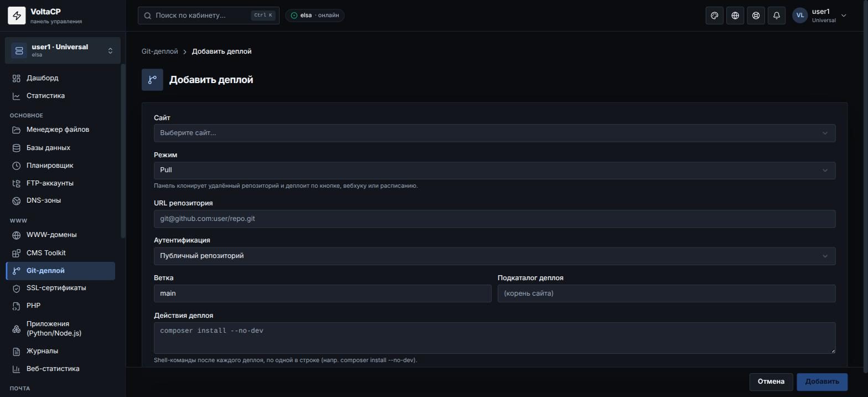868x397 pixels.
Task: Click the Планировщик clock icon
Action: point(17,166)
